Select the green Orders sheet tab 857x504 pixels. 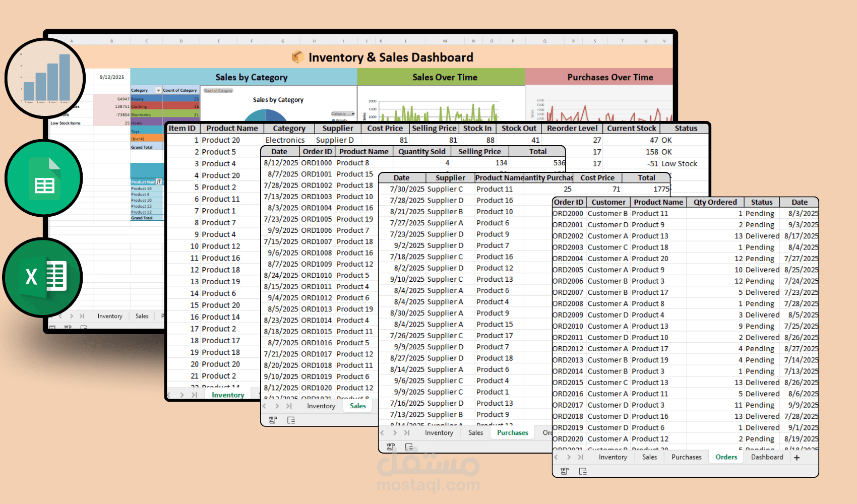click(x=726, y=457)
